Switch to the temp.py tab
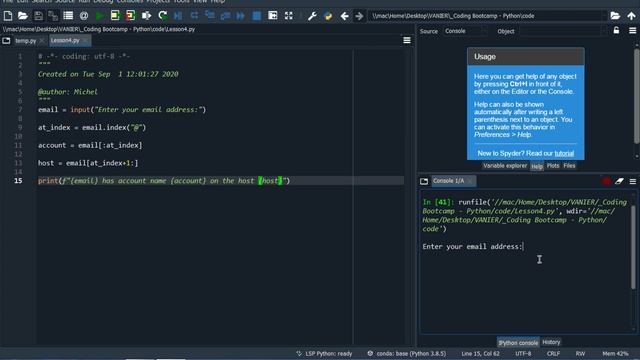This screenshot has height=360, width=640. [x=25, y=41]
